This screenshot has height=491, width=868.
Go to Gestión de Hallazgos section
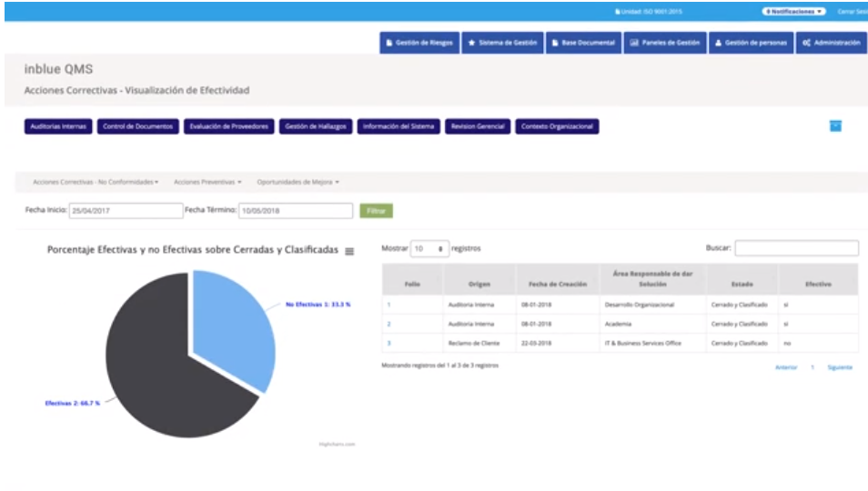coord(316,126)
